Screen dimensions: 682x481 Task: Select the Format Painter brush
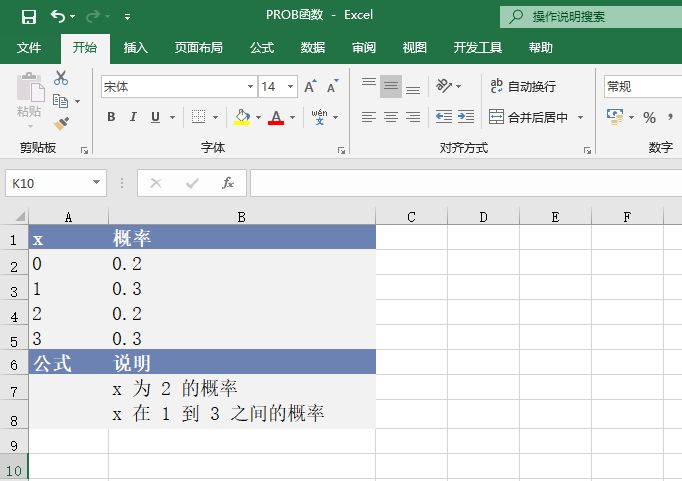tap(61, 123)
